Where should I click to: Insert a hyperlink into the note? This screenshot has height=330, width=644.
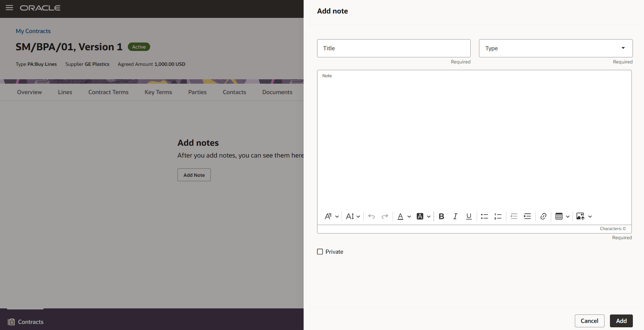[543, 216]
